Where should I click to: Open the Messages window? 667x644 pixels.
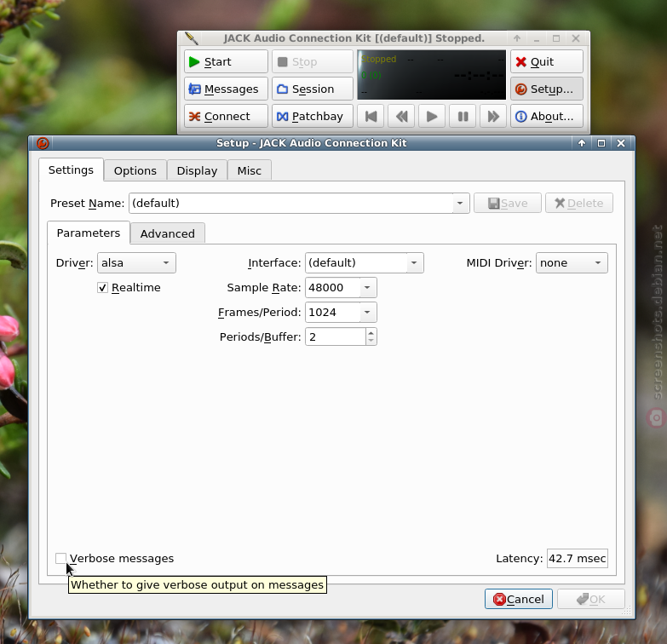[226, 89]
